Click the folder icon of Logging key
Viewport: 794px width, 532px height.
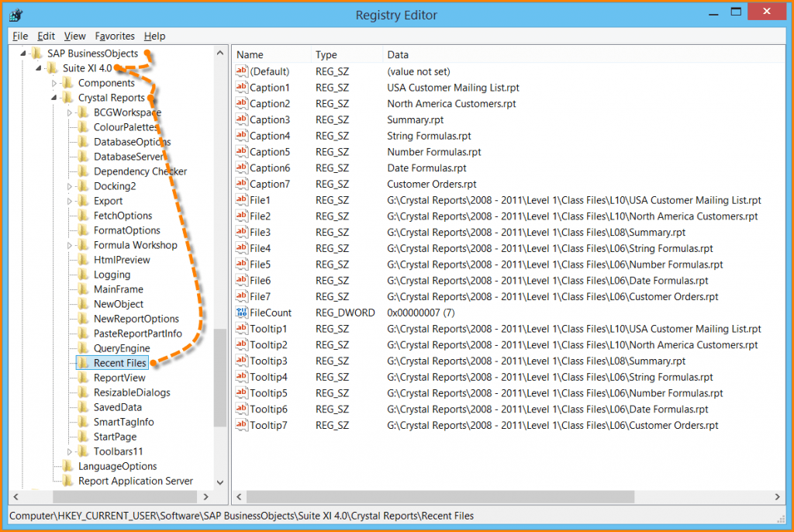(x=83, y=274)
